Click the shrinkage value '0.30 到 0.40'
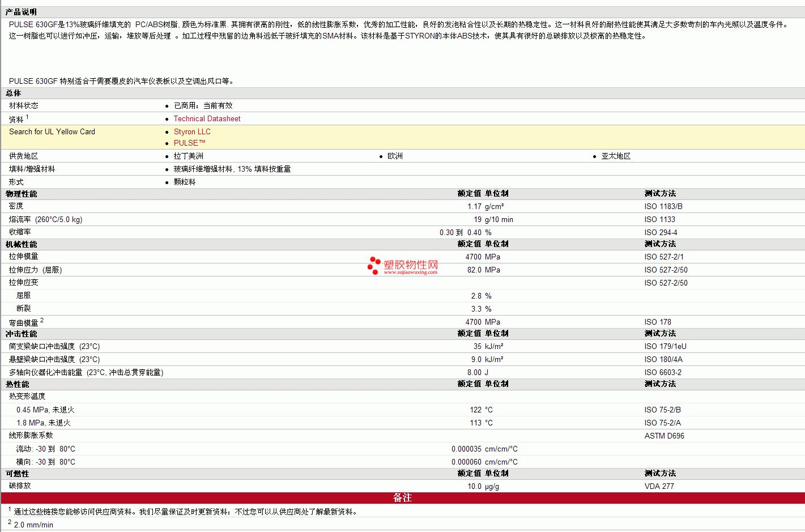This screenshot has width=805, height=532. [461, 233]
